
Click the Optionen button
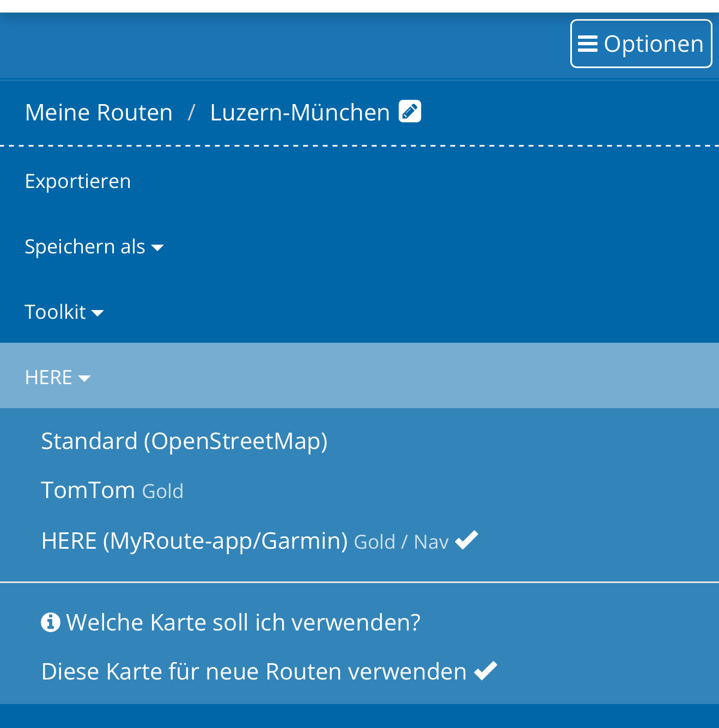pyautogui.click(x=641, y=44)
